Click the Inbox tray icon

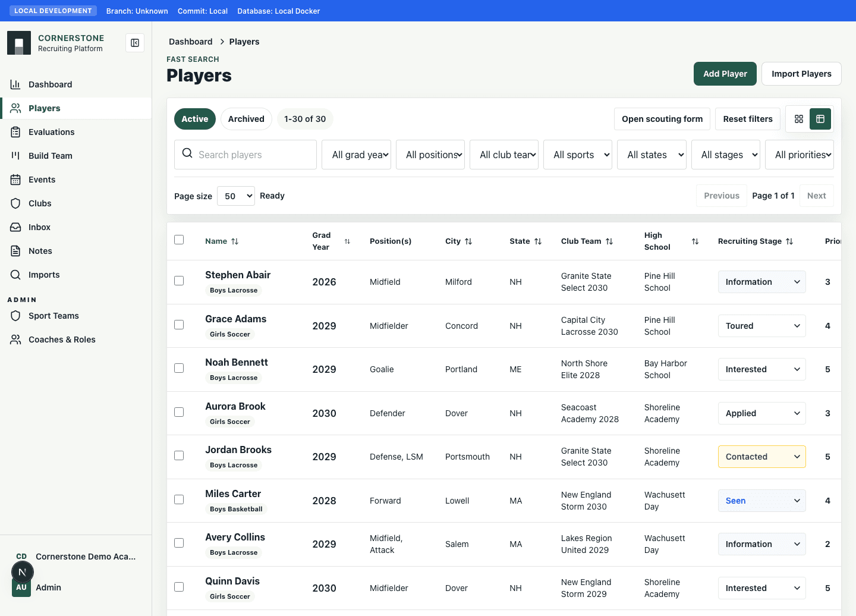point(15,227)
